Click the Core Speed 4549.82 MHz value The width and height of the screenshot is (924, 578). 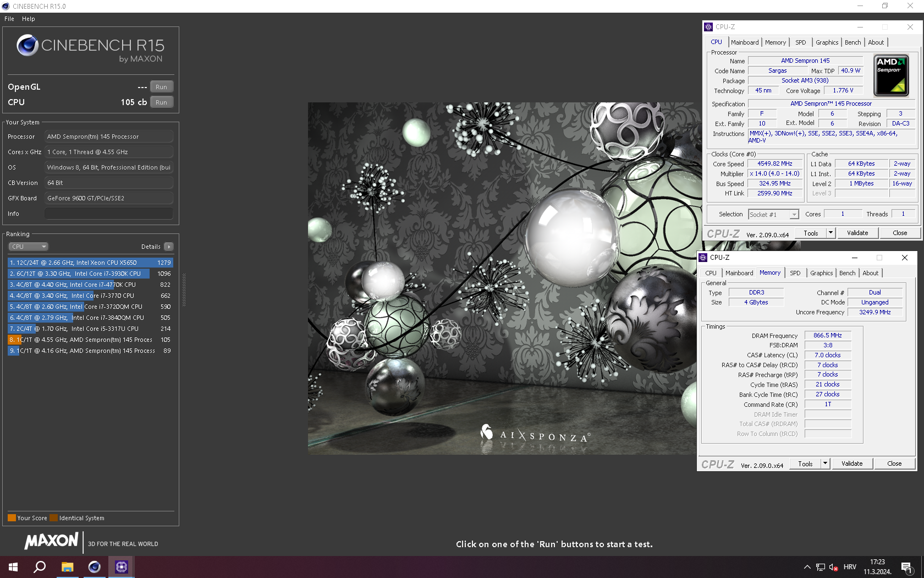coord(775,164)
